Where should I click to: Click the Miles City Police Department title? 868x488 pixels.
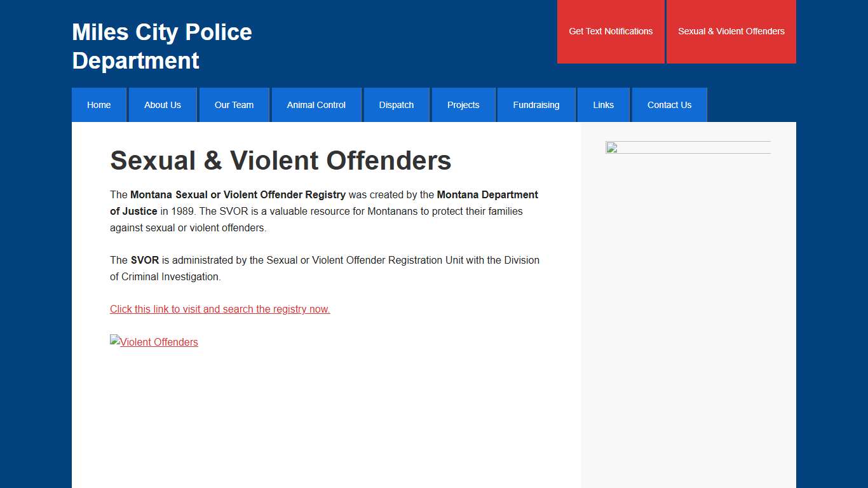point(161,46)
